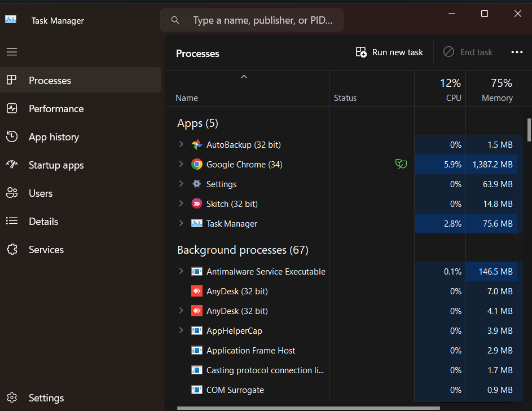The height and width of the screenshot is (411, 532).
Task: Click the Application Frame Host icon
Action: click(196, 350)
